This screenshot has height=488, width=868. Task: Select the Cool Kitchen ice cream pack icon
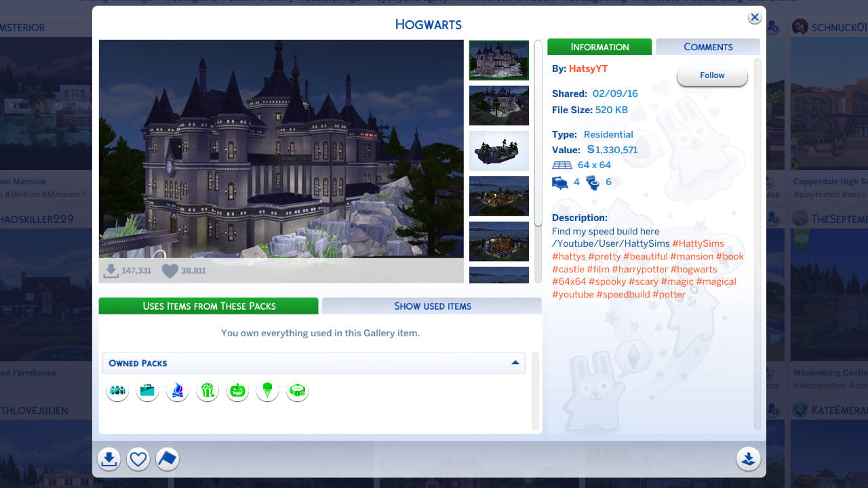pos(267,390)
